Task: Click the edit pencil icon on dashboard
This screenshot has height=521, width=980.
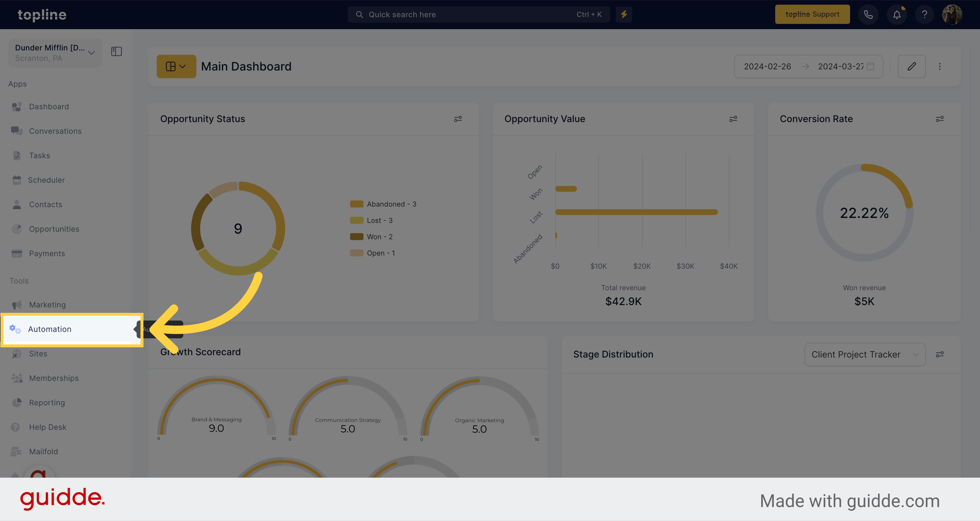Action: pos(912,66)
